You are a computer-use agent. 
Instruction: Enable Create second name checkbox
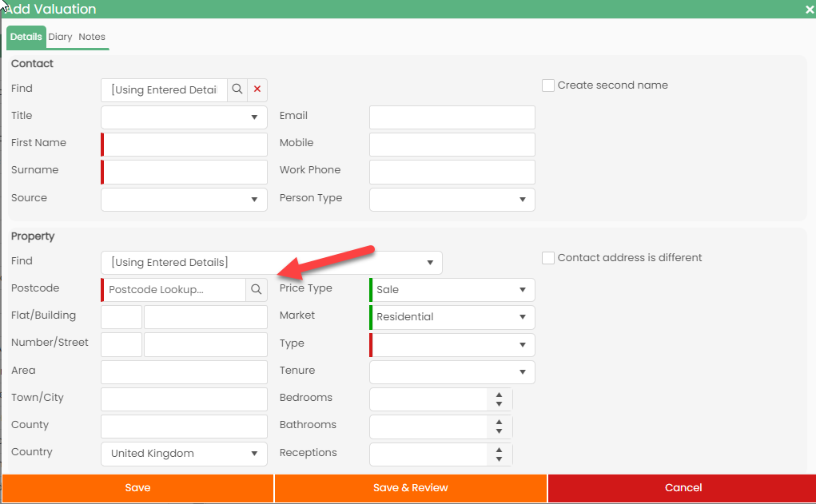tap(548, 85)
